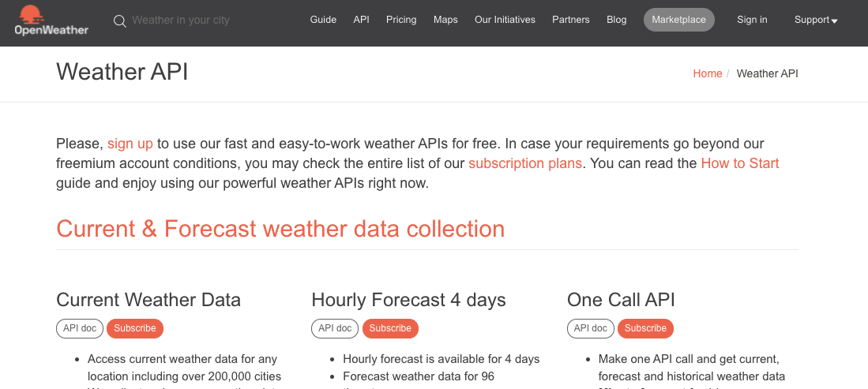
Task: Open the Our Initiatives page
Action: point(505,20)
